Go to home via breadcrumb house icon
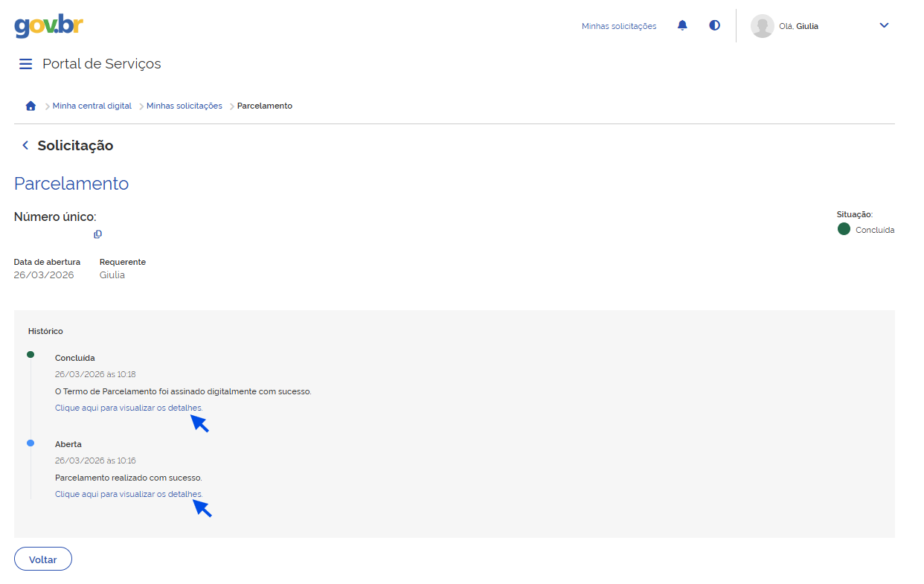Image resolution: width=924 pixels, height=584 pixels. click(31, 106)
